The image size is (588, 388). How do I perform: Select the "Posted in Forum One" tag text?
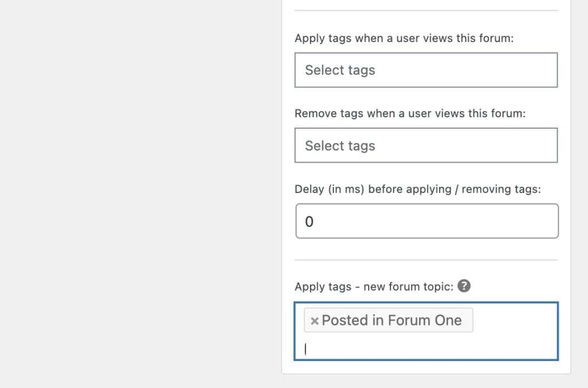tap(392, 320)
